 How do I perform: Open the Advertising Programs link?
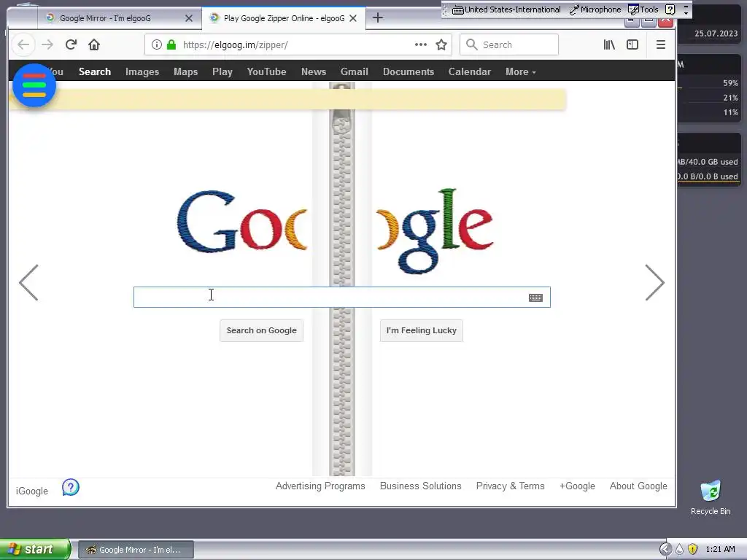coord(320,486)
